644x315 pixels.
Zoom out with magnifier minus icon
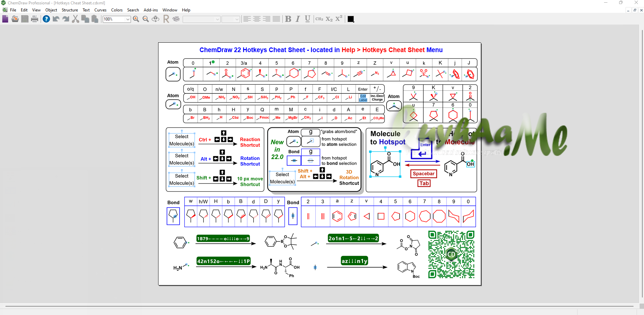(x=146, y=19)
